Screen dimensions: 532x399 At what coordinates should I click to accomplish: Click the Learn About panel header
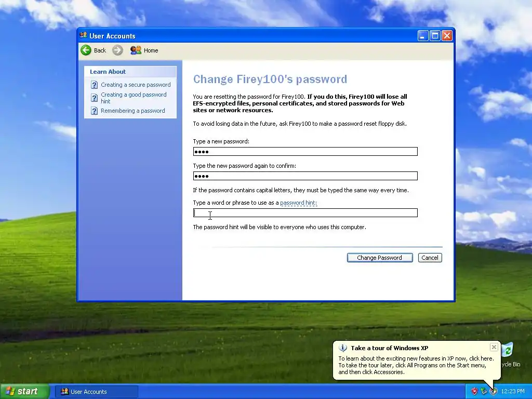click(130, 72)
